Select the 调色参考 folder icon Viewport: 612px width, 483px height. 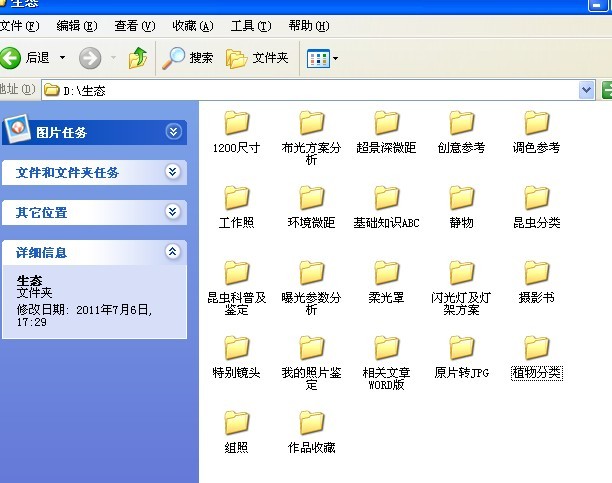click(537, 123)
